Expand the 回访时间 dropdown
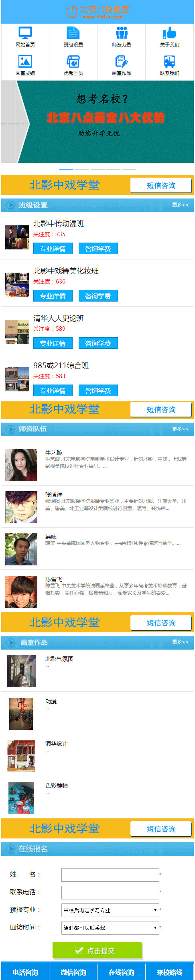This screenshot has height=980, width=195. pos(110,927)
